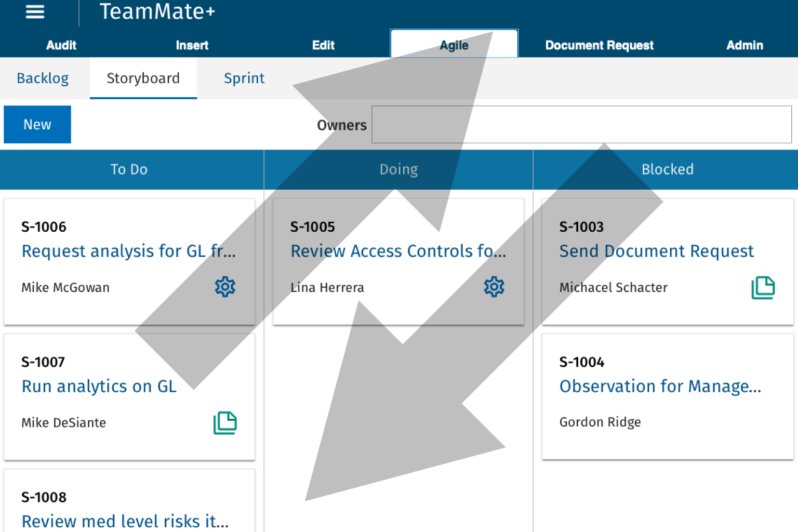Switch to the Document Request tab
The width and height of the screenshot is (798, 532).
click(599, 45)
